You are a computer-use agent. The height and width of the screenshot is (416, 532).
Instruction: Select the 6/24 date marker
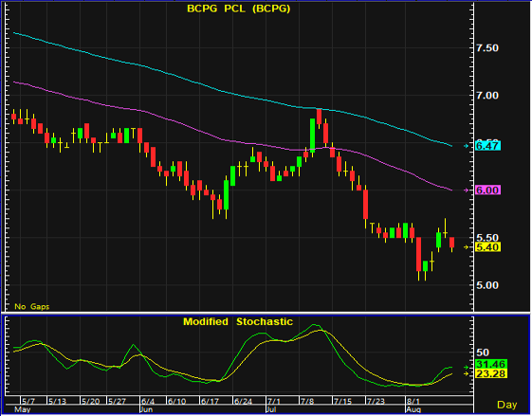(244, 402)
